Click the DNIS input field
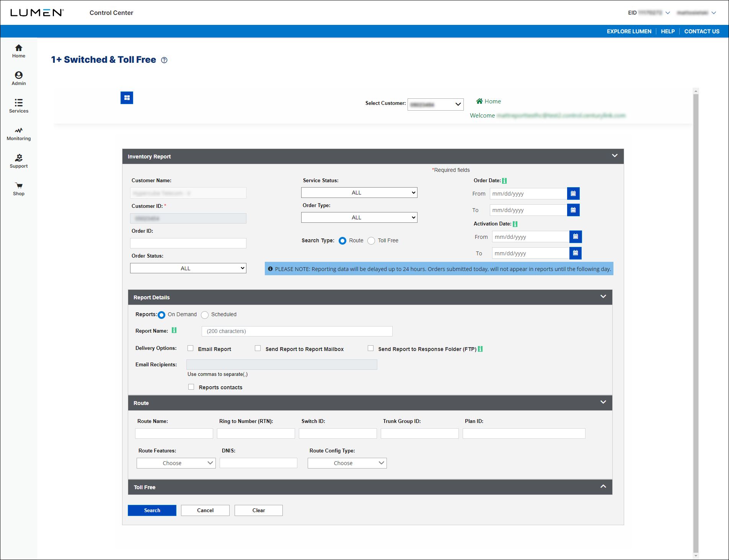This screenshot has width=729, height=560. [x=258, y=463]
